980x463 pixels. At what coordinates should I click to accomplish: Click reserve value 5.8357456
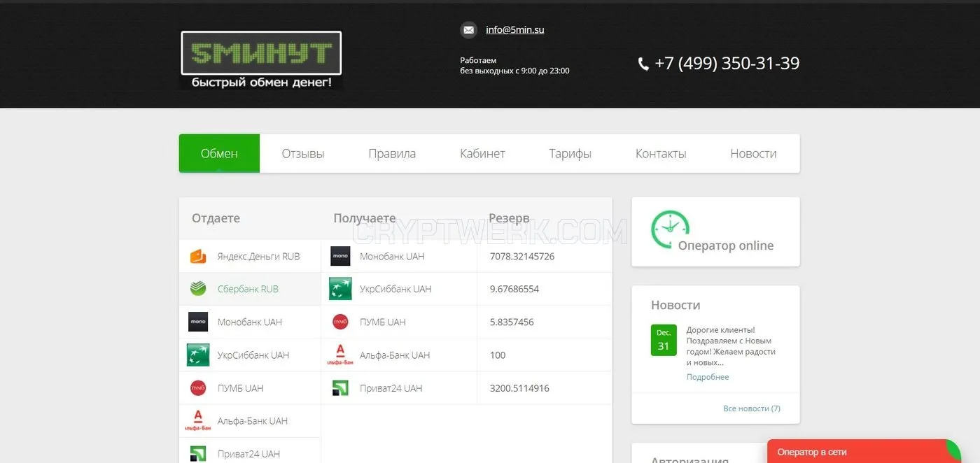point(512,322)
